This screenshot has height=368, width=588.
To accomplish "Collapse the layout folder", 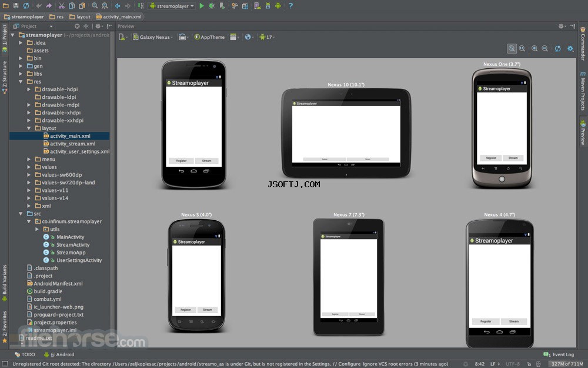I will tap(29, 128).
